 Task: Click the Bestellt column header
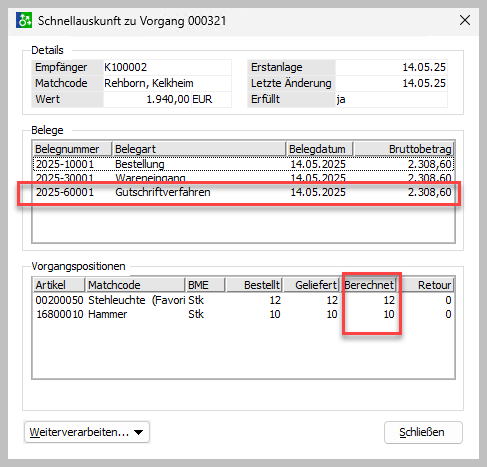point(254,285)
